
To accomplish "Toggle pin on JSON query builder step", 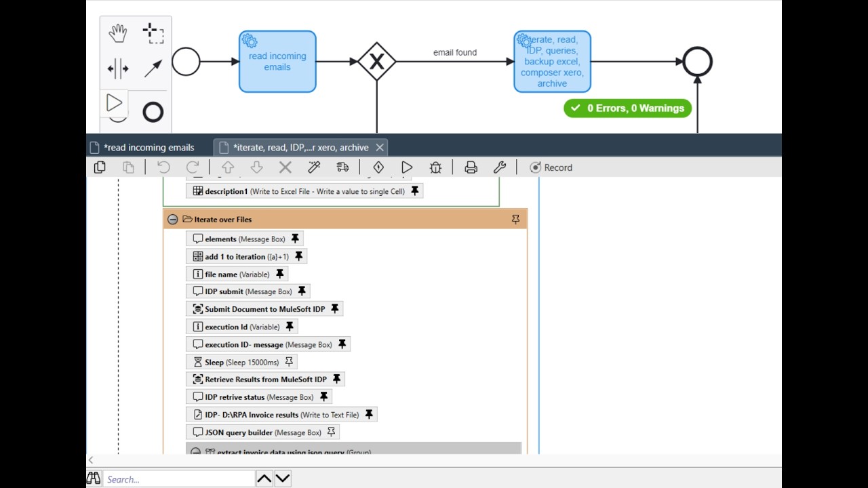I will pyautogui.click(x=331, y=432).
